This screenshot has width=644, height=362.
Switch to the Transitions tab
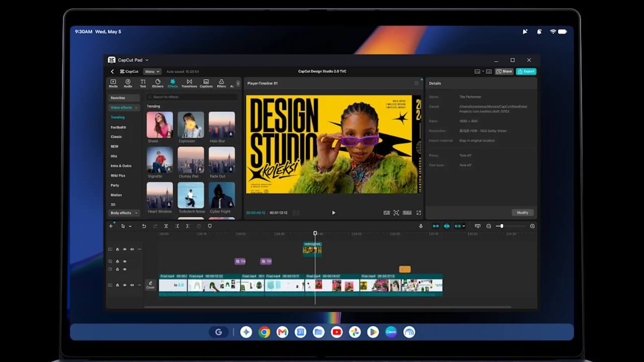click(x=189, y=83)
